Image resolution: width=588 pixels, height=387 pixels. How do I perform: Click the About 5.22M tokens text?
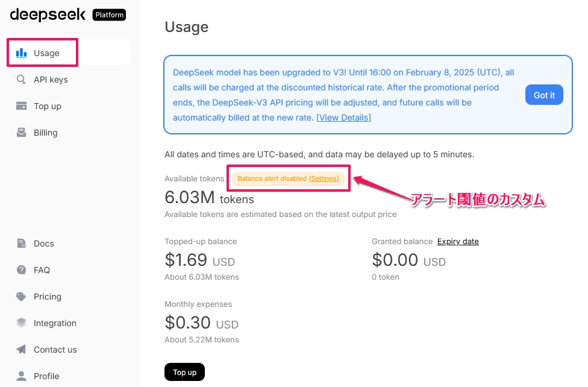click(x=202, y=340)
